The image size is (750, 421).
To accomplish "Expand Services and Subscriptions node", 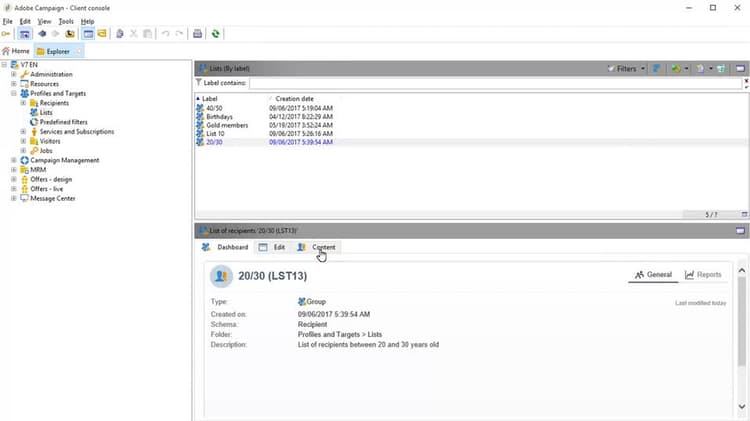I will 23,132.
